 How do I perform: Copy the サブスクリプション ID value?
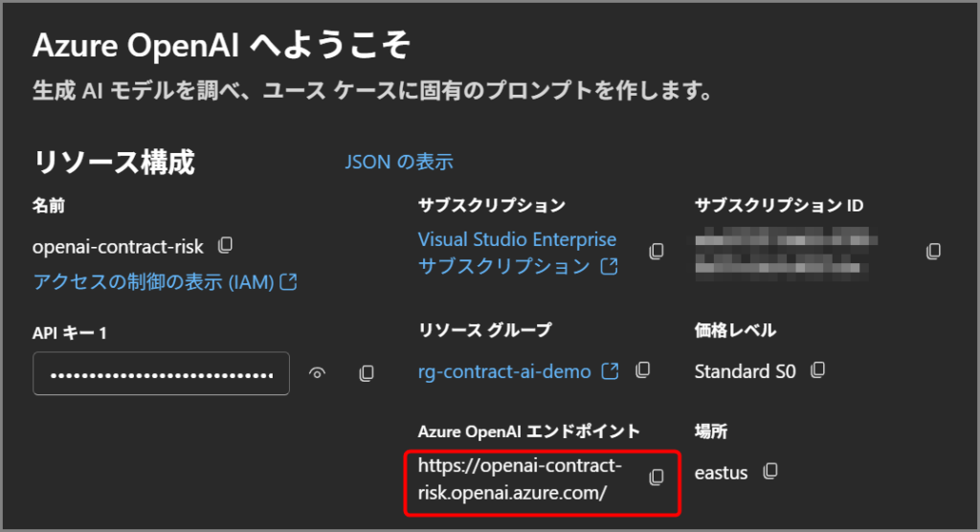click(934, 251)
